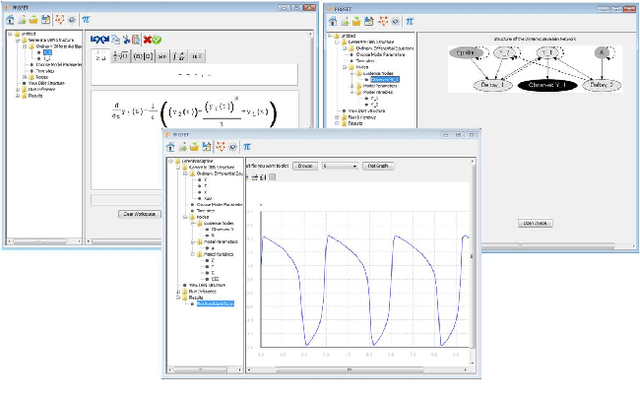
Task: Click the Home icon in the right window toolbar
Action: coord(333,22)
